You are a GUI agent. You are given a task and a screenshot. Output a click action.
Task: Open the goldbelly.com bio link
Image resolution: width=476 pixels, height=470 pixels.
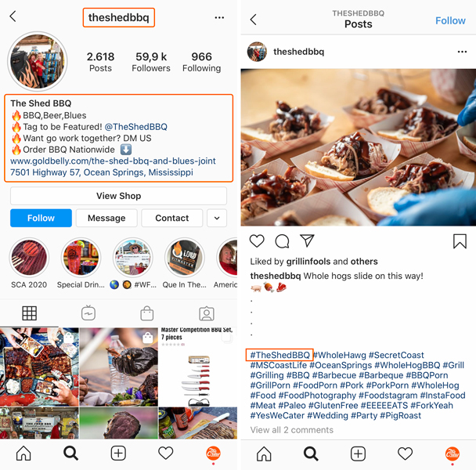(x=113, y=161)
